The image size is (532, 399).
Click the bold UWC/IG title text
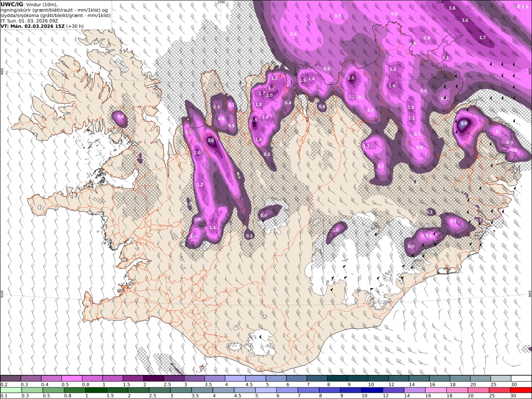12,4
